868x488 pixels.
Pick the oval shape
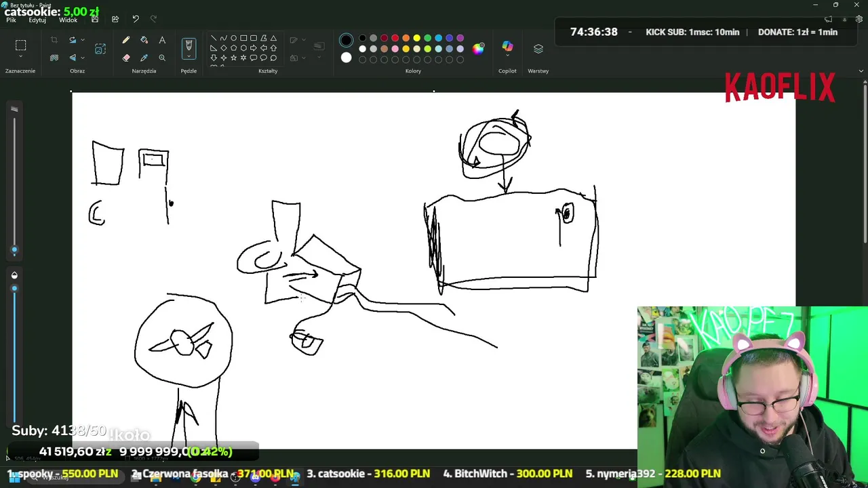coord(234,38)
